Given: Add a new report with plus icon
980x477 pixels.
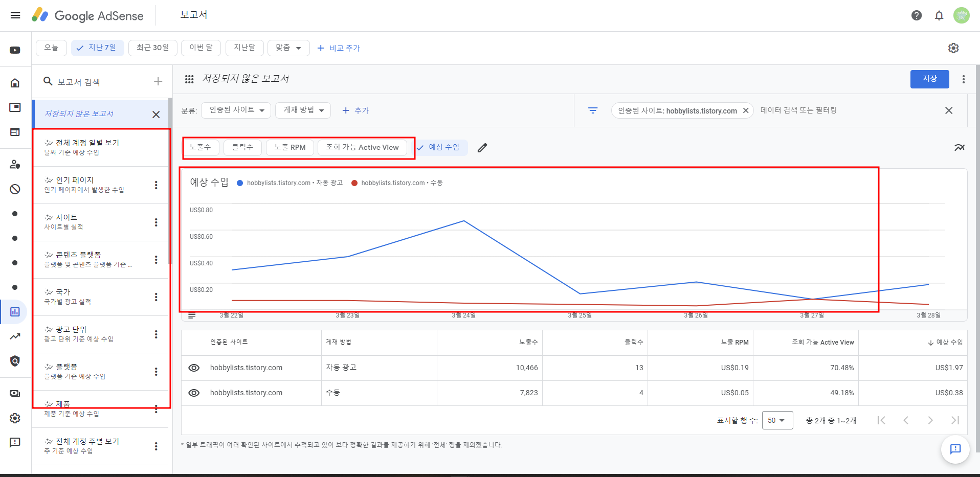Looking at the screenshot, I should [x=158, y=81].
